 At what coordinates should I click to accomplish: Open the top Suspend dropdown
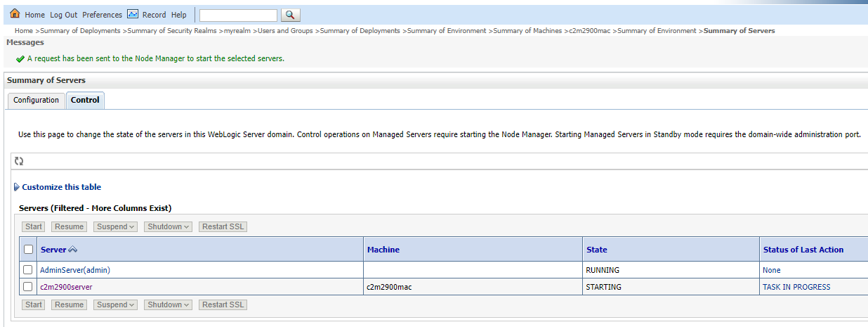[x=115, y=226]
